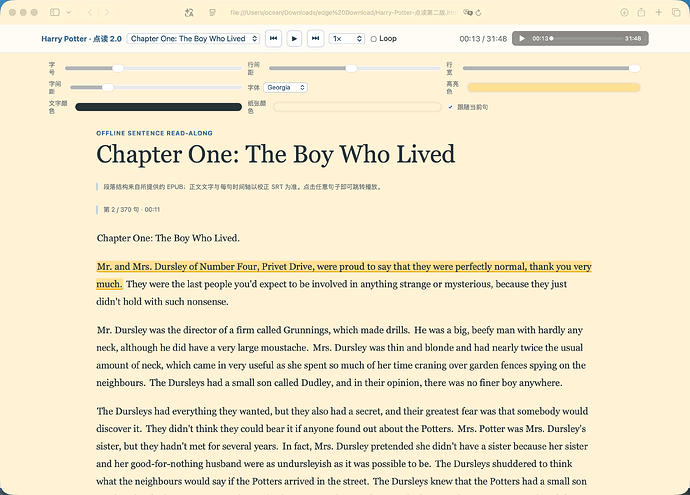Screen dimensions: 690x495
Task: Skip to the next sentence
Action: (316, 39)
